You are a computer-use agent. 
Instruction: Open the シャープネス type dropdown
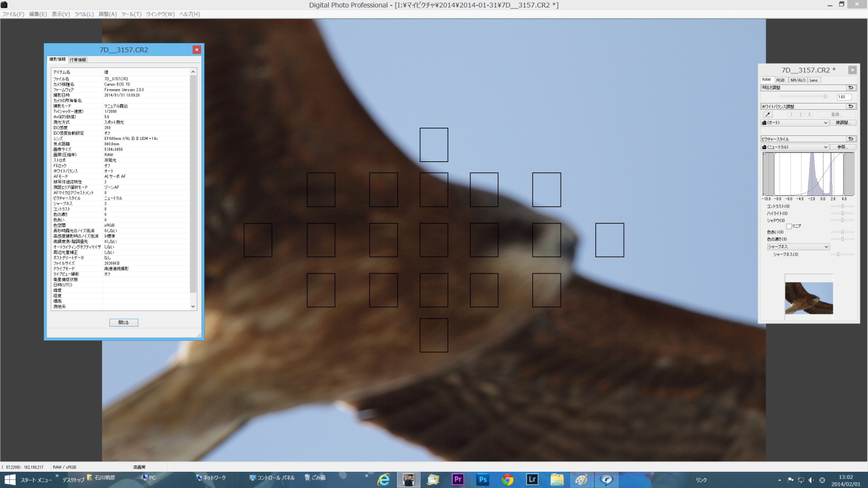(x=799, y=247)
